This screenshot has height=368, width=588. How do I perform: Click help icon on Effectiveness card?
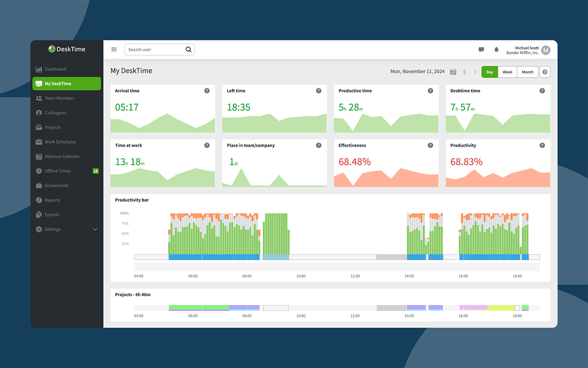coord(430,145)
